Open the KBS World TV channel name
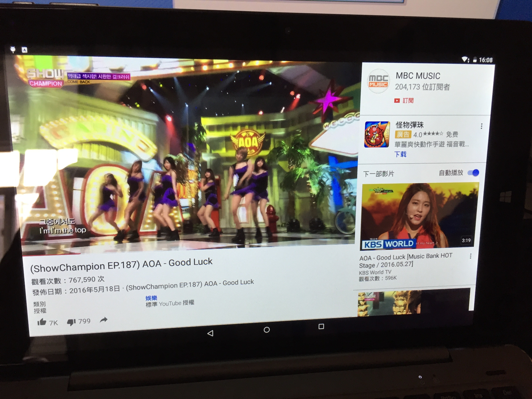This screenshot has height=399, width=532. [x=375, y=272]
